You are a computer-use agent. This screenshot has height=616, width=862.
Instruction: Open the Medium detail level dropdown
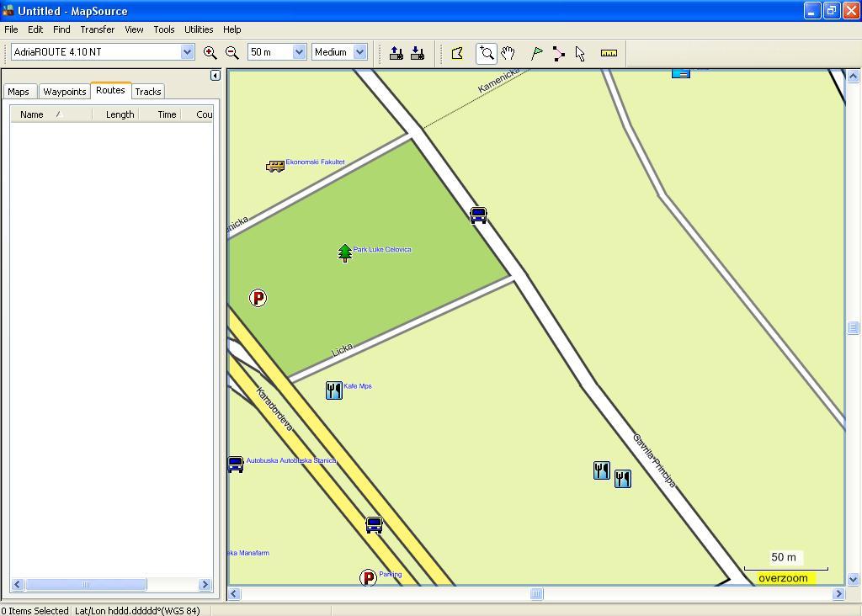click(x=359, y=52)
